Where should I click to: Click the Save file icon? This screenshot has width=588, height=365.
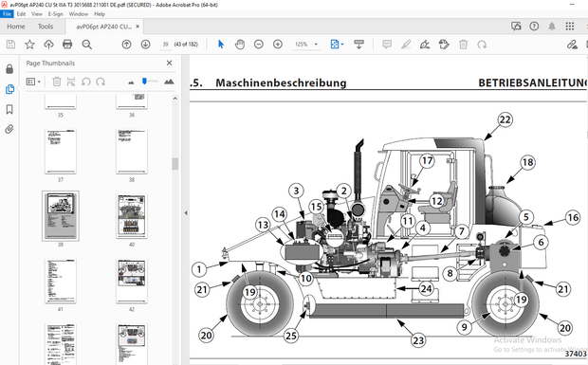click(10, 45)
